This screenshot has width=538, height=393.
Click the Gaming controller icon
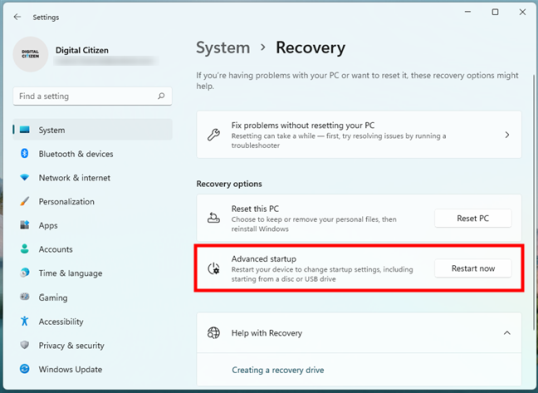pos(25,297)
